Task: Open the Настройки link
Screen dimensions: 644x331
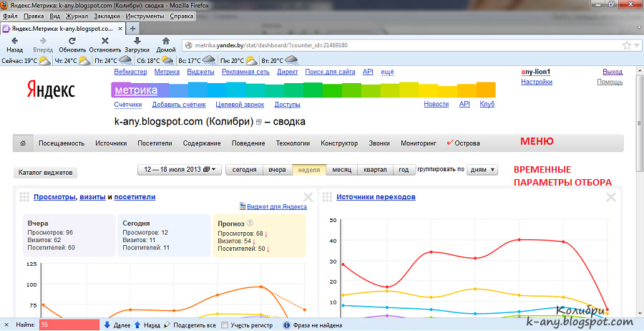Action: 537,82
